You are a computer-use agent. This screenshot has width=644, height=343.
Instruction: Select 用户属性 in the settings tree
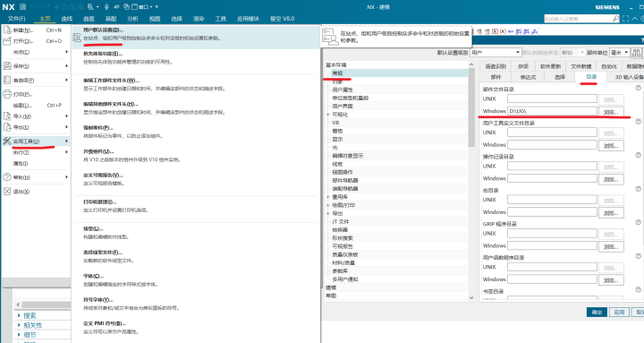pyautogui.click(x=343, y=90)
